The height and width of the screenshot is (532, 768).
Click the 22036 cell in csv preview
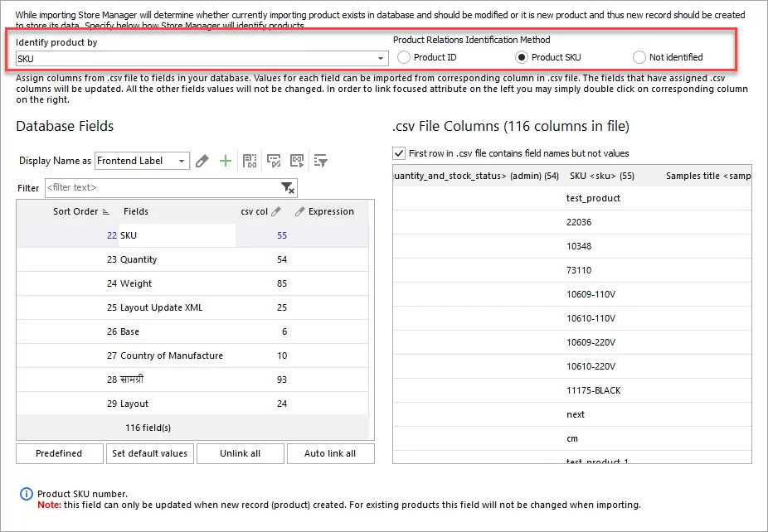[x=579, y=222]
